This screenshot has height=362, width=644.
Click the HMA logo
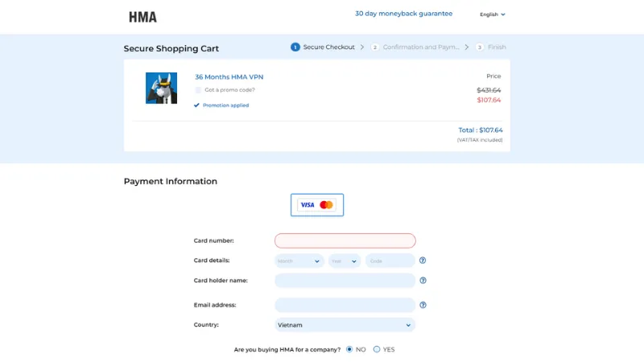coord(142,17)
